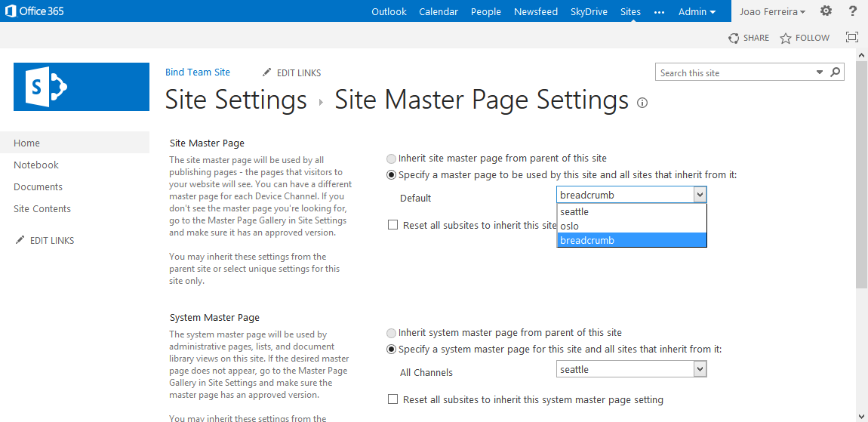Image resolution: width=868 pixels, height=422 pixels.
Task: Choose oslo in the dropdown list
Action: click(x=632, y=226)
